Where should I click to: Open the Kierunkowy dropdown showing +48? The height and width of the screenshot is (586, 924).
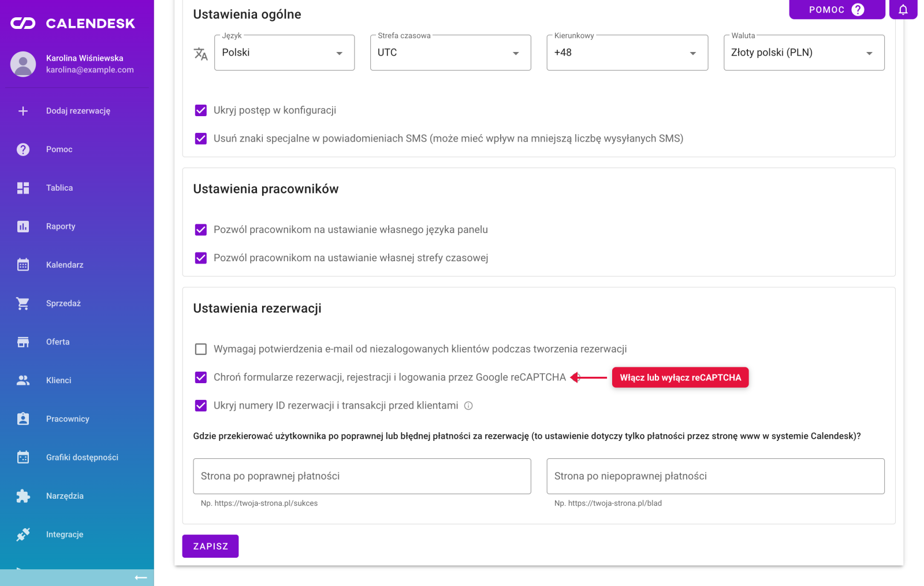[x=627, y=53]
